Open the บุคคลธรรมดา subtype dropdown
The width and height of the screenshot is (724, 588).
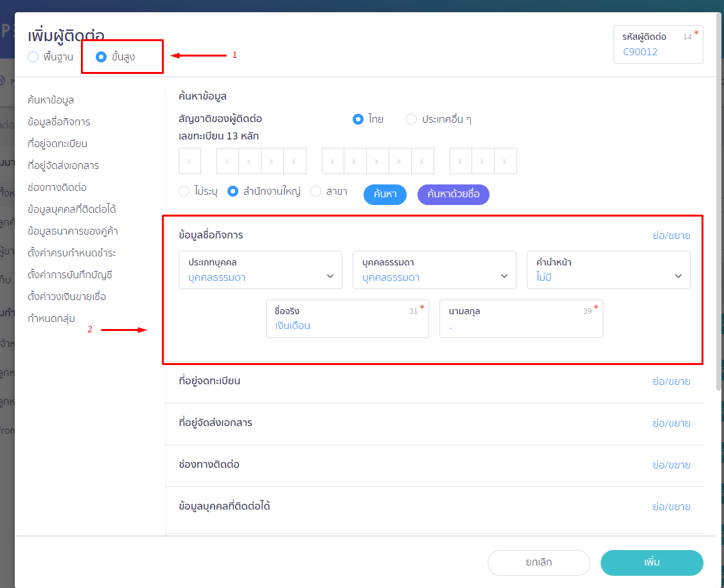click(434, 270)
